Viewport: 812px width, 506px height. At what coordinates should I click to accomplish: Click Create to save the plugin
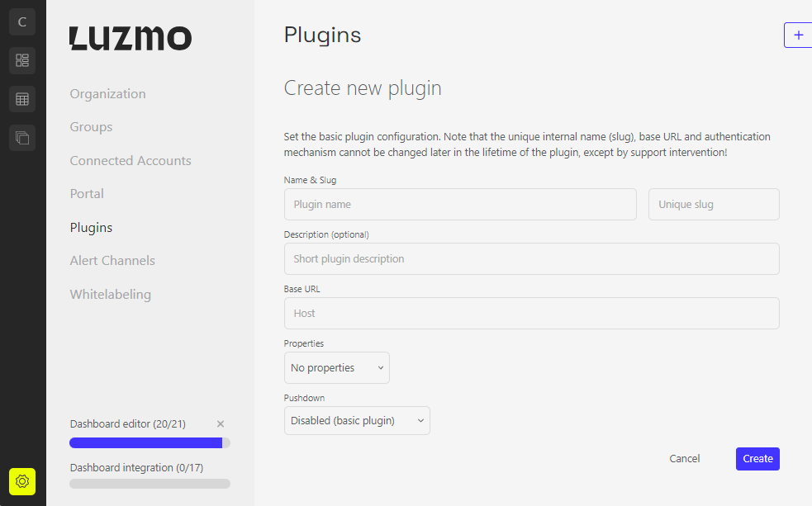(x=757, y=458)
